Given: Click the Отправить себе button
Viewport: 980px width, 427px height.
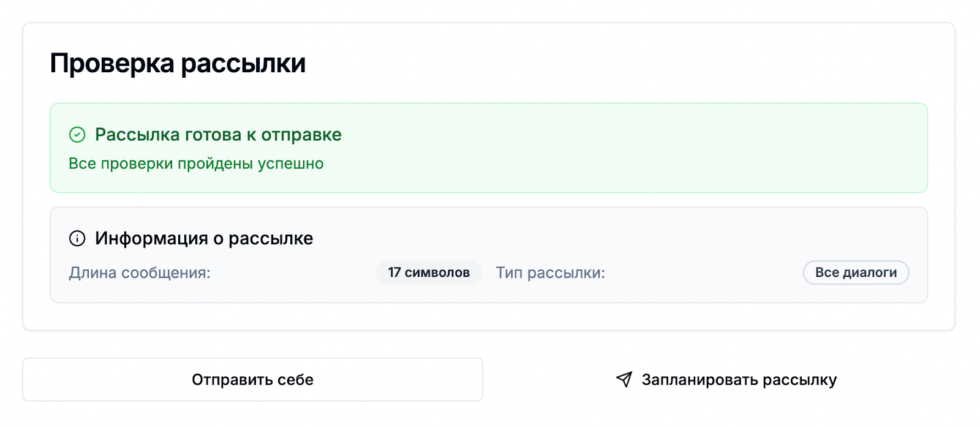Looking at the screenshot, I should click(253, 380).
